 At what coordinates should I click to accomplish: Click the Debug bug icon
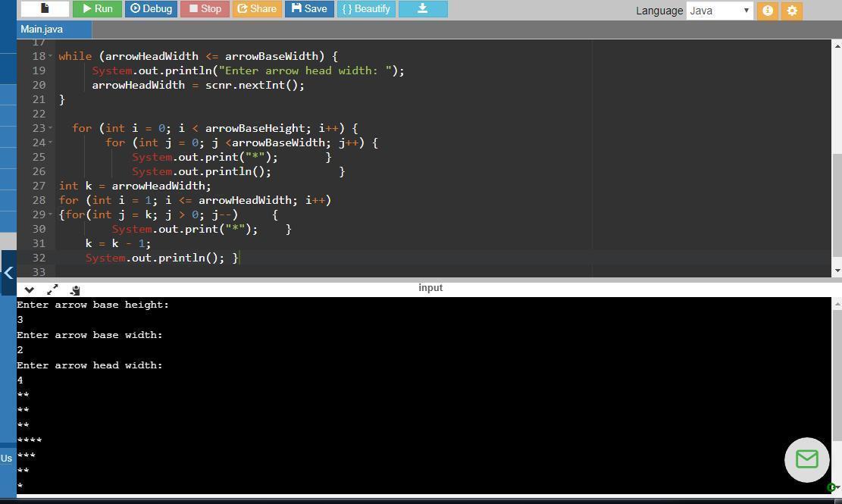click(x=150, y=8)
